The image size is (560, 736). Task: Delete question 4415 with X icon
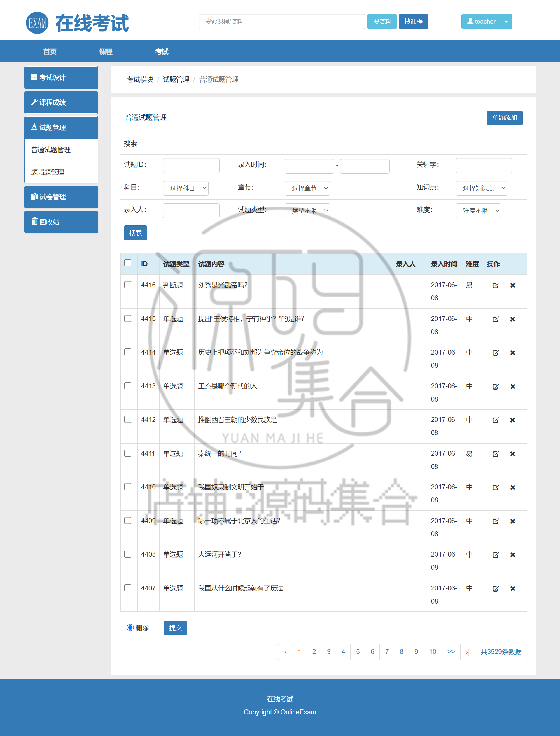513,319
